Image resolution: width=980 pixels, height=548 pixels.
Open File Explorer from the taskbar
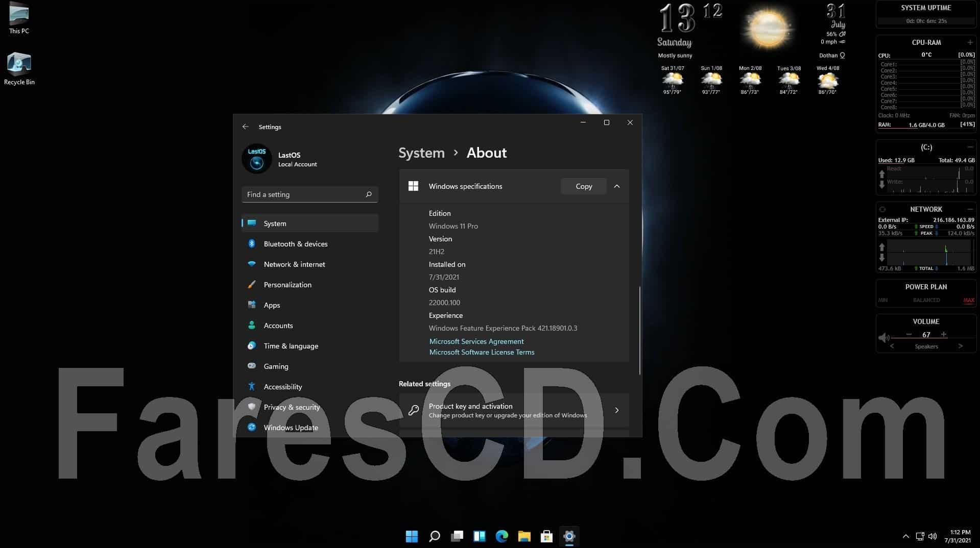coord(524,536)
